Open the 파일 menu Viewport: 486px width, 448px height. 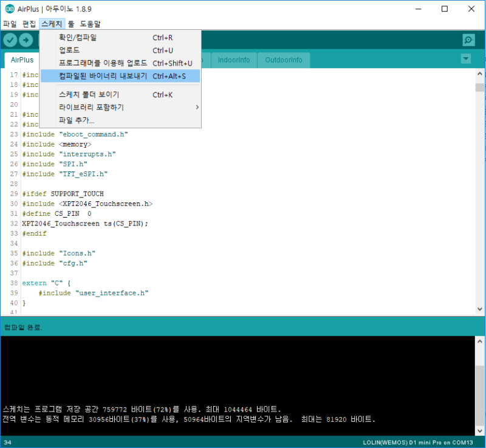point(10,23)
